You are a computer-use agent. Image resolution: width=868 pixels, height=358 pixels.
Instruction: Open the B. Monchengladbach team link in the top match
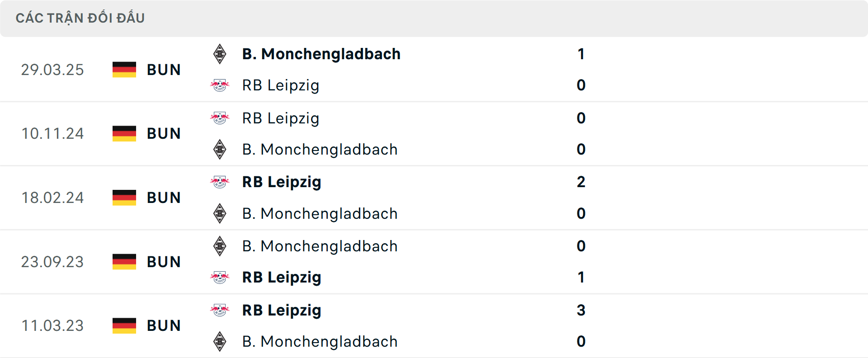tap(321, 54)
